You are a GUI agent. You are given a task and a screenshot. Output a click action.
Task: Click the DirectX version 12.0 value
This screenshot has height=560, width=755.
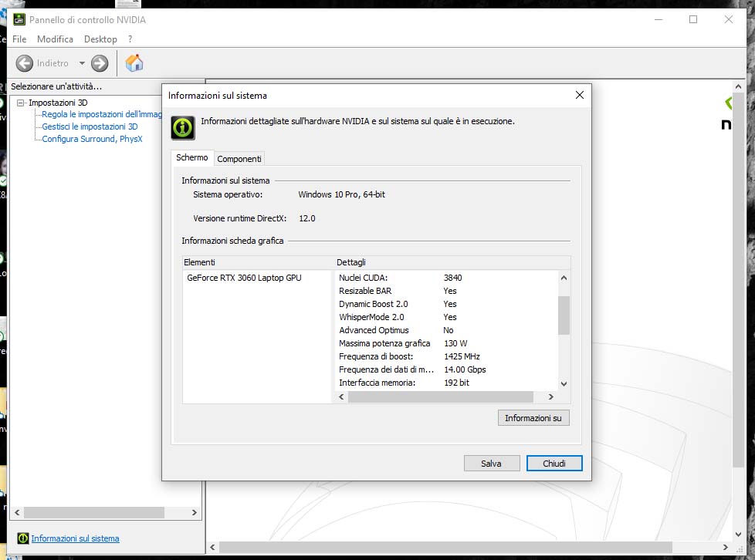coord(307,218)
